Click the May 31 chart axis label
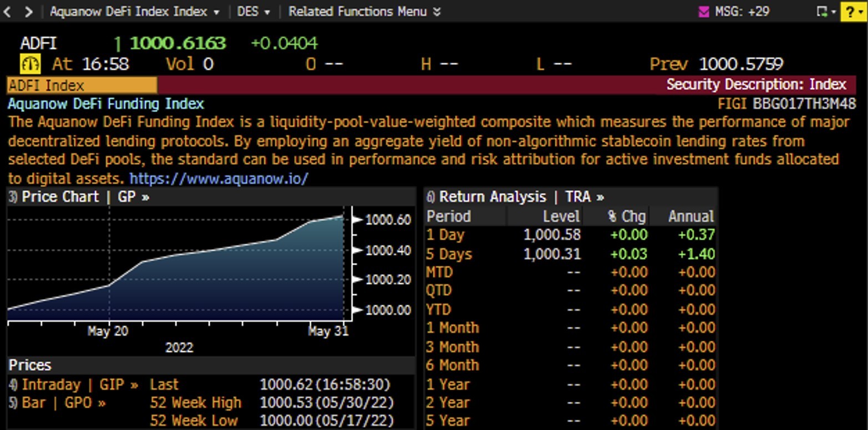 coord(328,331)
